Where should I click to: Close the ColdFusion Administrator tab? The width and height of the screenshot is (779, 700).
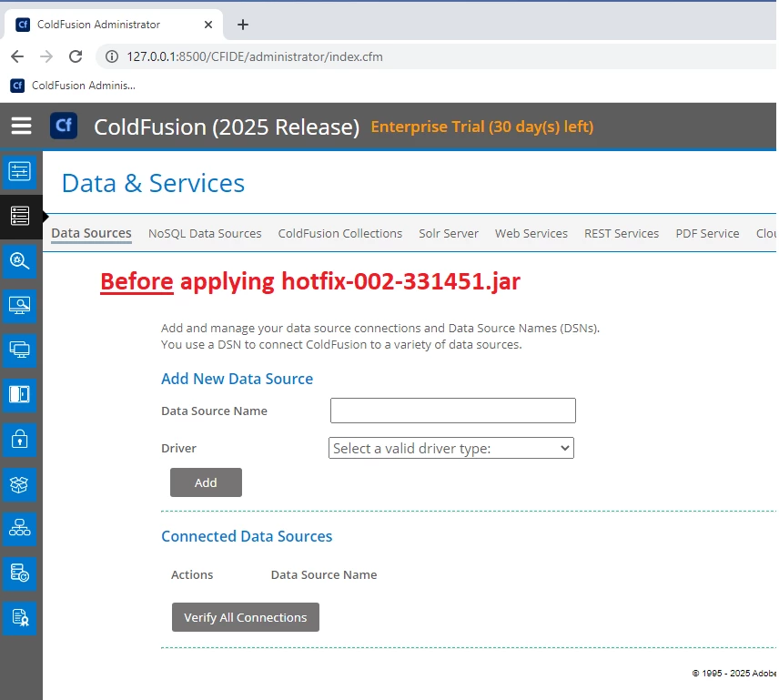[208, 25]
